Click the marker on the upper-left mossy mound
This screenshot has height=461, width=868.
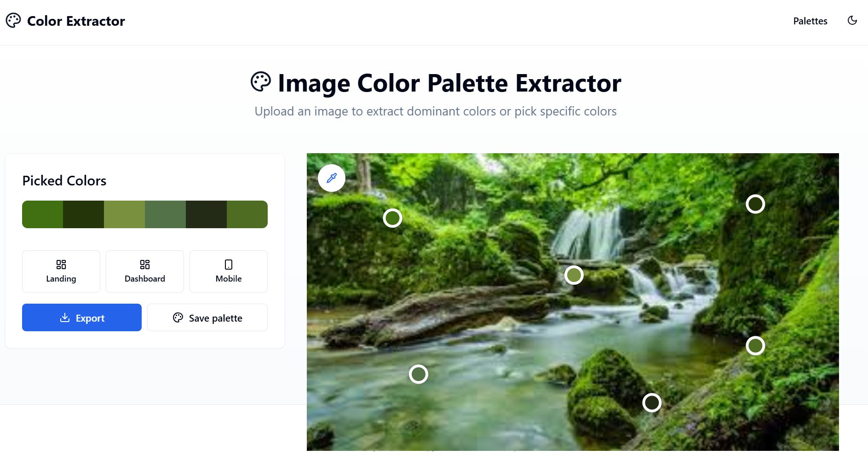pyautogui.click(x=393, y=218)
